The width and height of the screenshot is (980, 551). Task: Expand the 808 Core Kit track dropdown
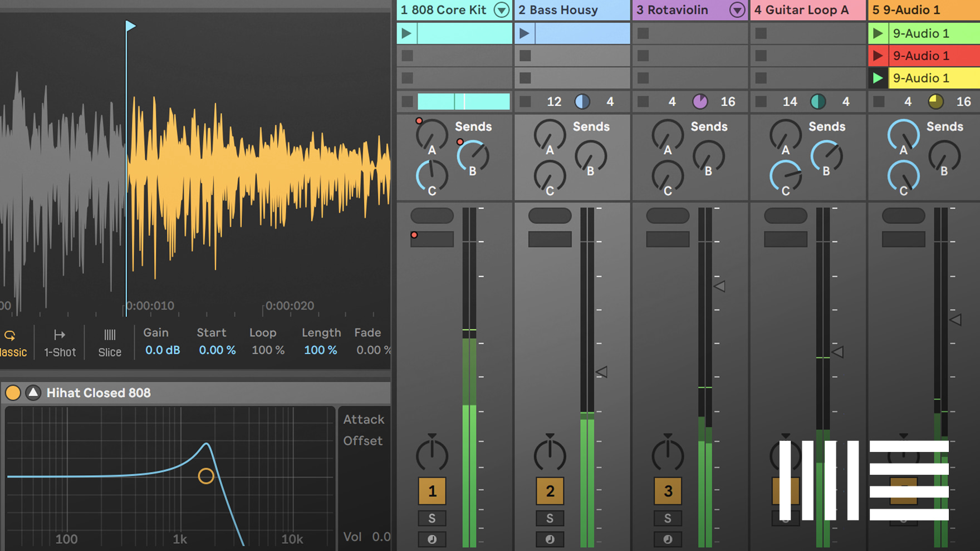[502, 10]
